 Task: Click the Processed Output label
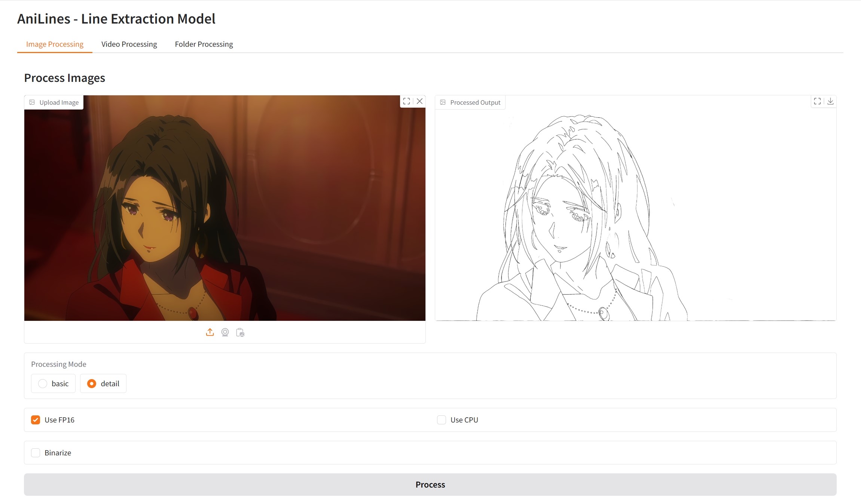click(x=471, y=102)
